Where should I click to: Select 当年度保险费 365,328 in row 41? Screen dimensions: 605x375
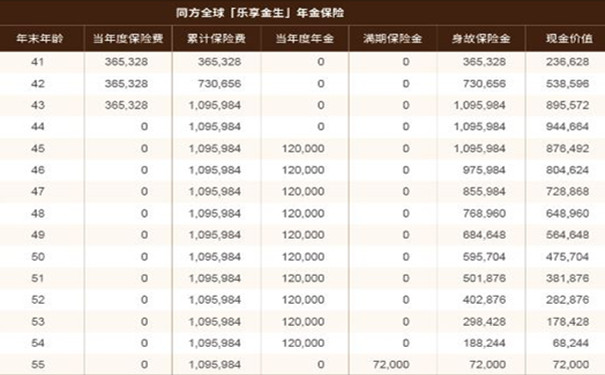126,62
